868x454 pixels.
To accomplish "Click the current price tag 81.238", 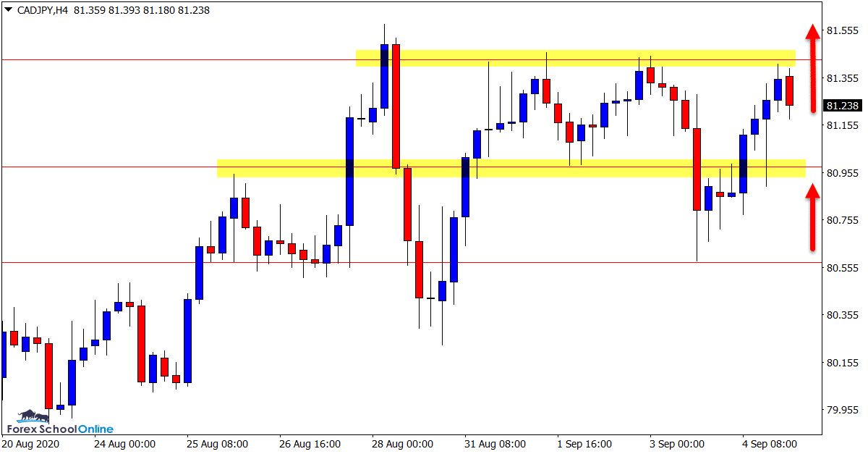I will click(x=842, y=106).
